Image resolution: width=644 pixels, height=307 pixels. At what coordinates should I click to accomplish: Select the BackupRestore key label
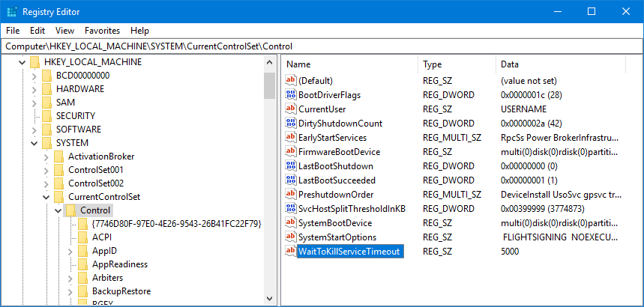(121, 291)
